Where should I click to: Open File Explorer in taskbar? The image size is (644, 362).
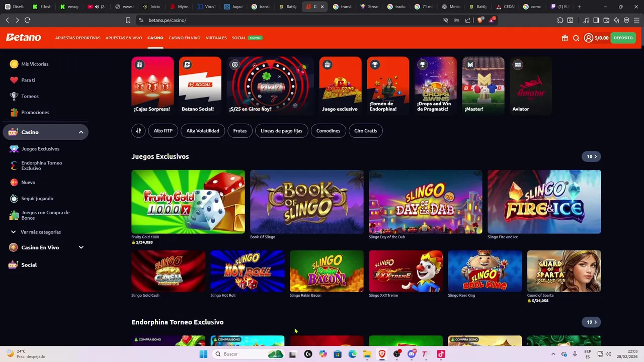pyautogui.click(x=367, y=354)
